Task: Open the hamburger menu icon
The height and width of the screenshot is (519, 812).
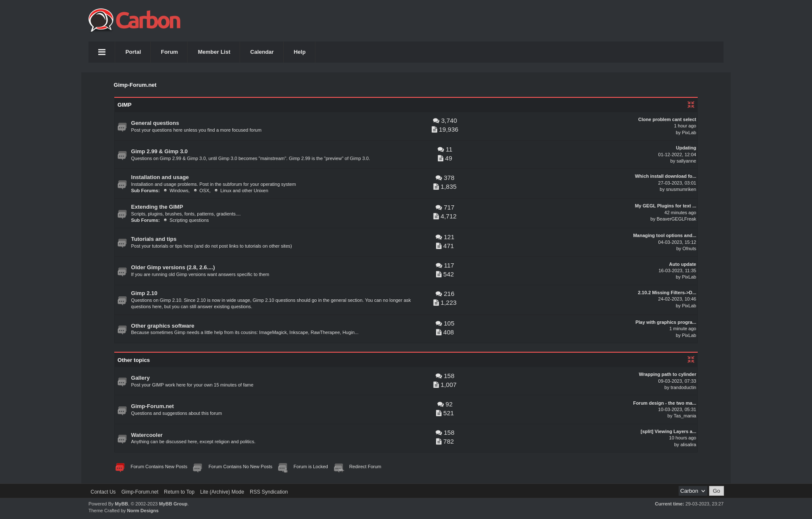Action: [x=102, y=52]
